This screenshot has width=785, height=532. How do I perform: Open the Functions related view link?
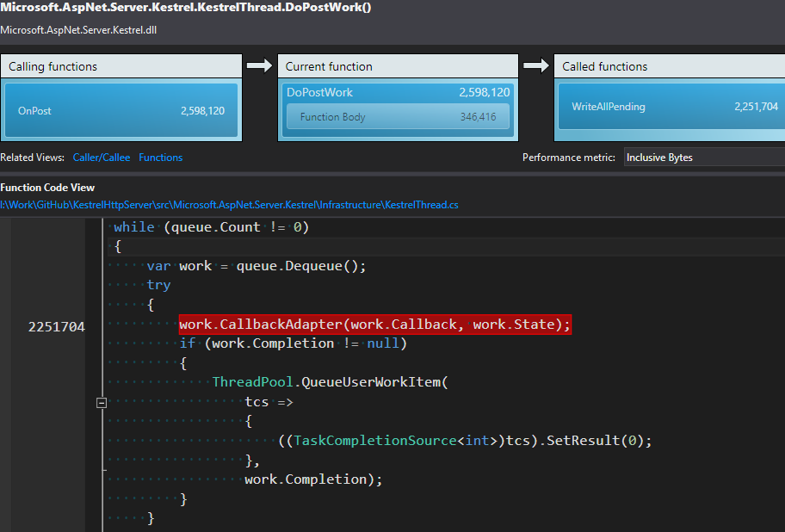160,158
